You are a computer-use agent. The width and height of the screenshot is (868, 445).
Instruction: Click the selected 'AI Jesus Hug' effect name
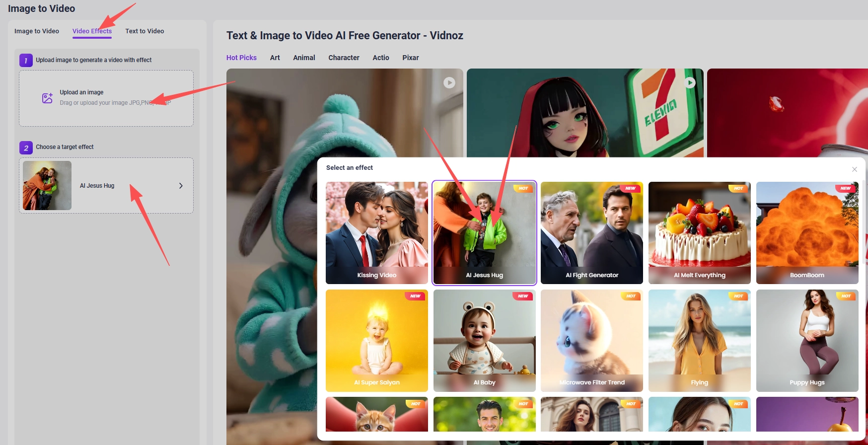pos(97,186)
